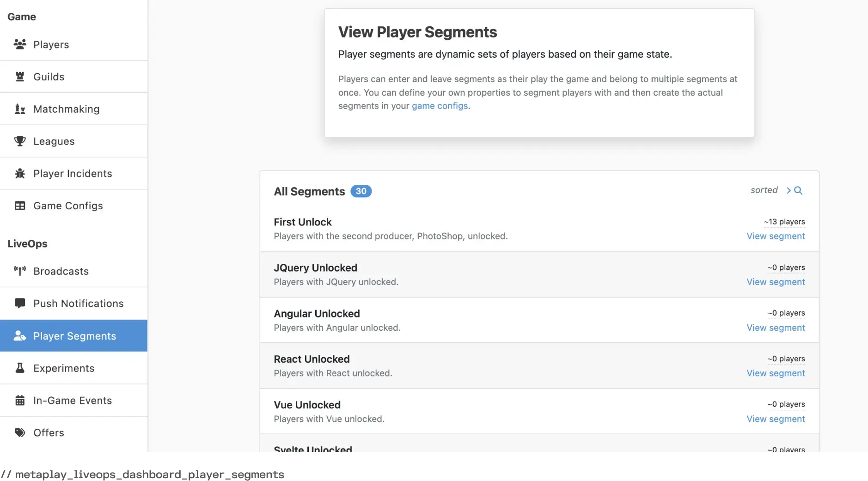Open Push Notifications speech bubble icon

[19, 303]
